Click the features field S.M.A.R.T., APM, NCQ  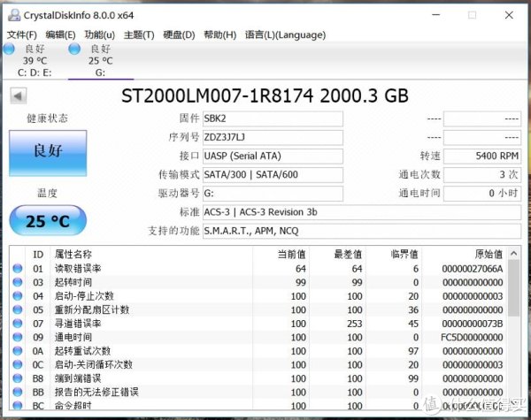pyautogui.click(x=362, y=231)
